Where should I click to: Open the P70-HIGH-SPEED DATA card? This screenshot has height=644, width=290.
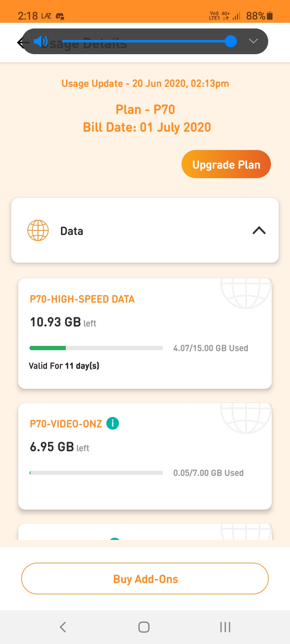[145, 334]
